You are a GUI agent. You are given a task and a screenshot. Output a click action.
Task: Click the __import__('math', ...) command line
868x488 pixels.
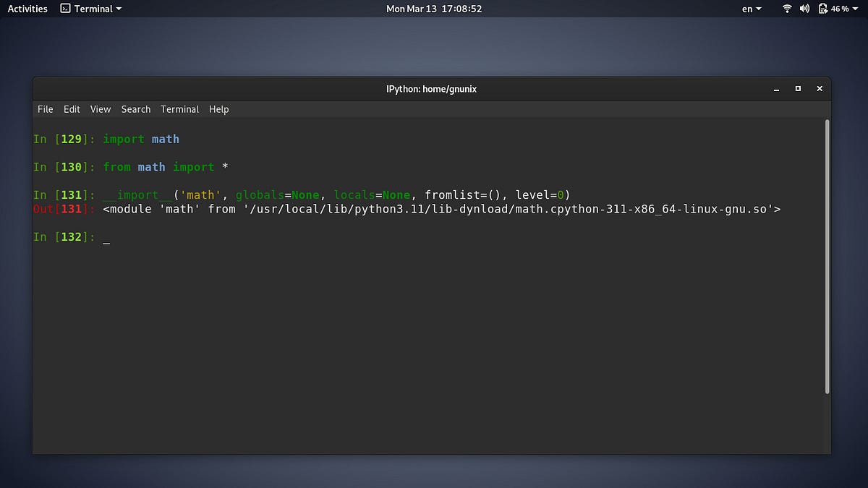[337, 195]
